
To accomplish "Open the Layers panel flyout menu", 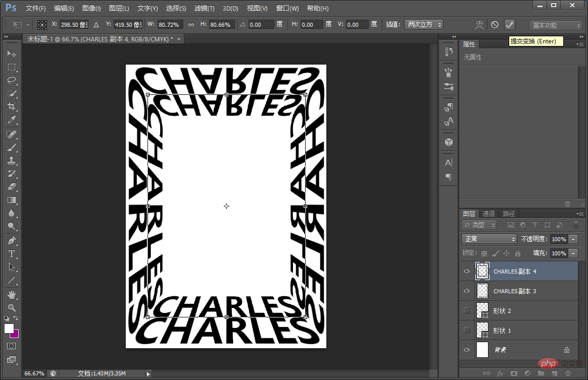I will [x=580, y=213].
